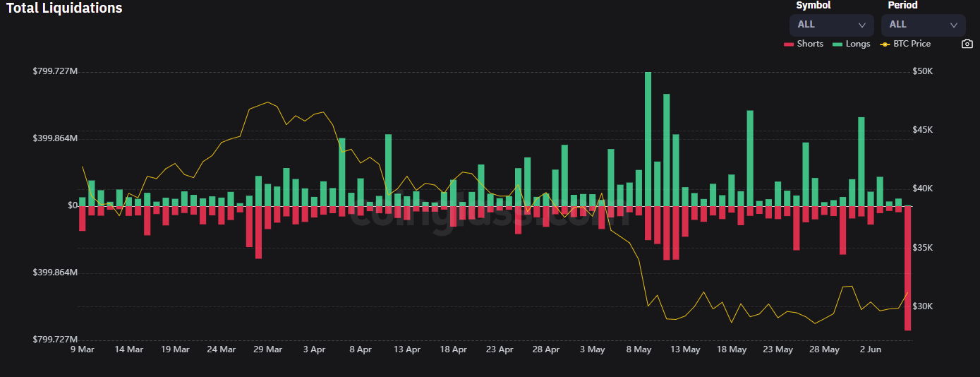Image resolution: width=980 pixels, height=377 pixels.
Task: Click the $50K right axis label
Action: [x=922, y=71]
